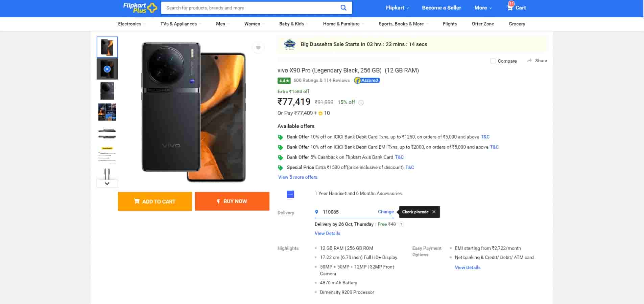644x304 pixels.
Task: Click the product search input field
Action: pyautogui.click(x=250, y=8)
